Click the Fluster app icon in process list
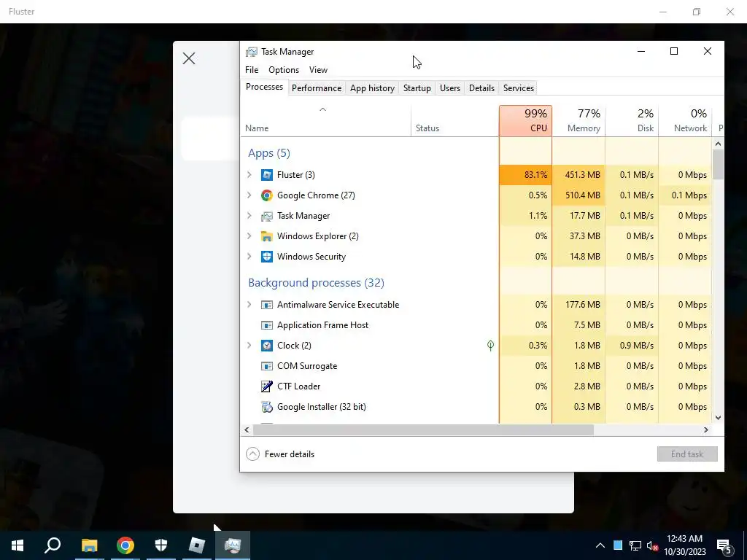Viewport: 747px width, 560px height. pyautogui.click(x=267, y=175)
